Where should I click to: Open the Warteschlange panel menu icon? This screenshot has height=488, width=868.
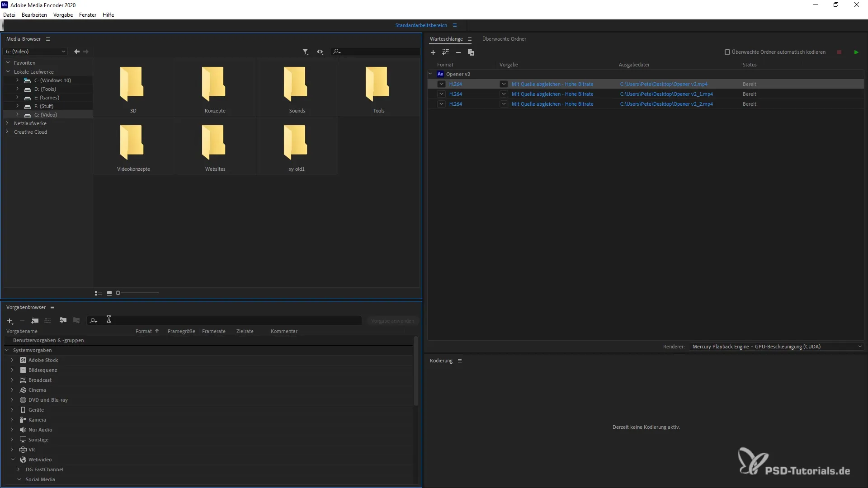pyautogui.click(x=470, y=39)
